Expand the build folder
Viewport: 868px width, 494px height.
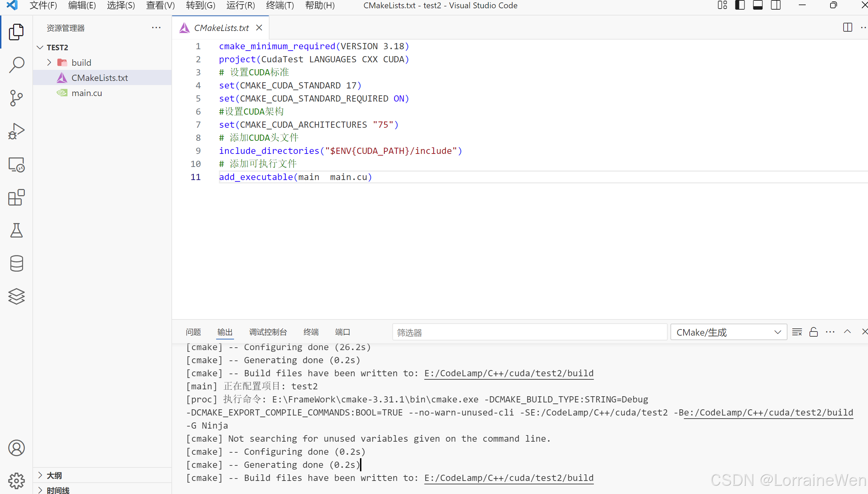click(x=49, y=63)
